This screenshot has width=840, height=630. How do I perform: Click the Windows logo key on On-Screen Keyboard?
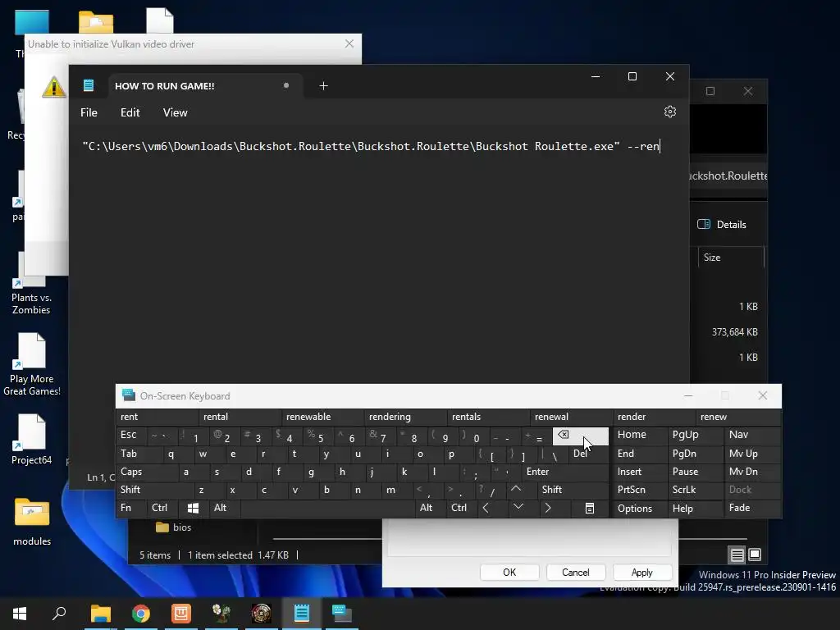193,508
